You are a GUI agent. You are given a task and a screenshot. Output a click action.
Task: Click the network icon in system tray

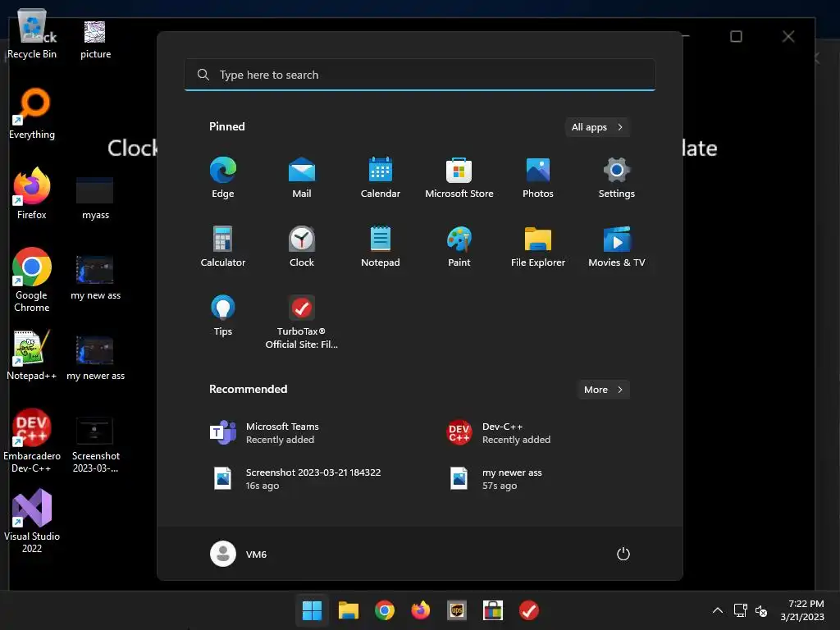pyautogui.click(x=741, y=610)
